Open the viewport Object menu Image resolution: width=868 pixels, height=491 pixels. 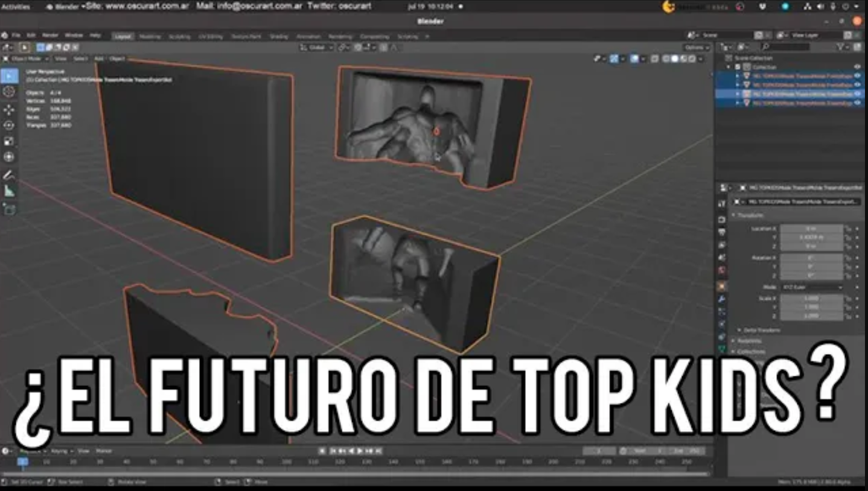(x=117, y=59)
